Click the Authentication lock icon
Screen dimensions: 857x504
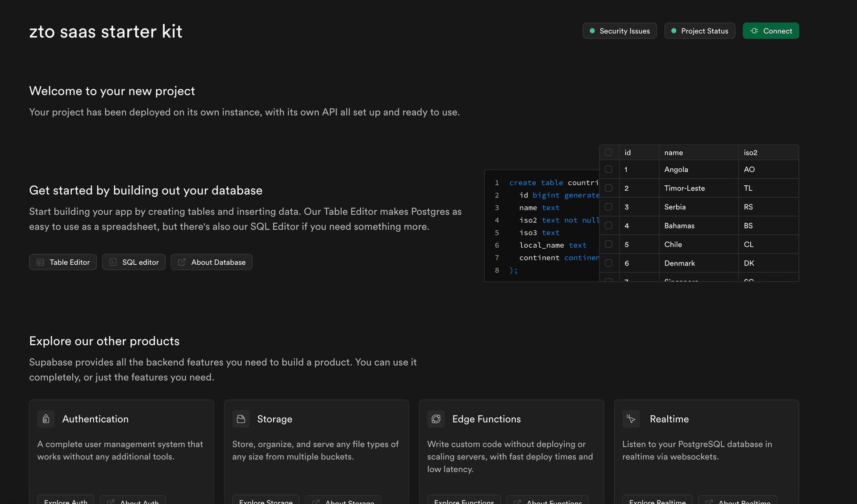click(x=46, y=419)
